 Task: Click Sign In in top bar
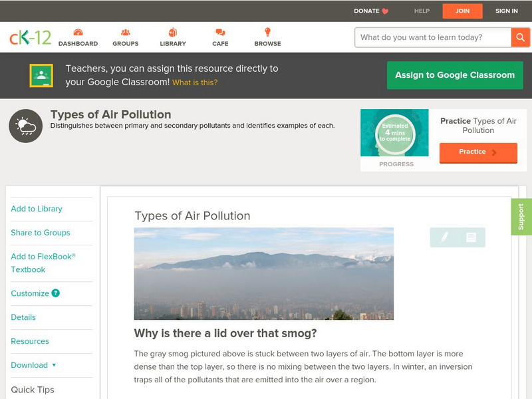pos(506,11)
